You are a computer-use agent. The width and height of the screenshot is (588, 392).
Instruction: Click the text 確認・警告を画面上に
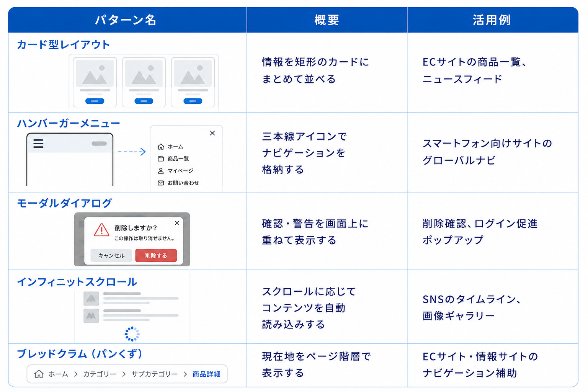coord(315,224)
